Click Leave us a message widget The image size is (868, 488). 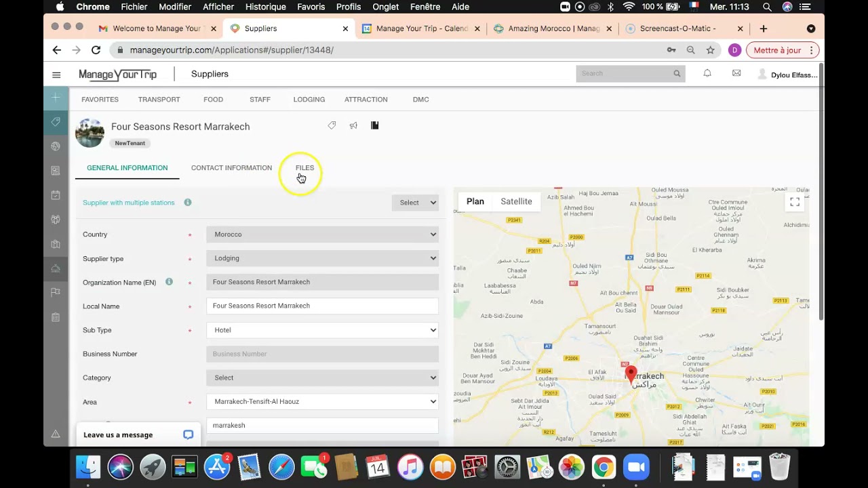click(138, 434)
